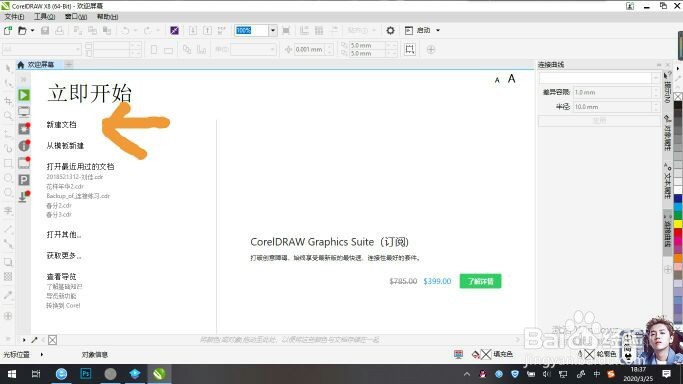
Task: Click inside the zoom level 100% field
Action: (x=251, y=30)
